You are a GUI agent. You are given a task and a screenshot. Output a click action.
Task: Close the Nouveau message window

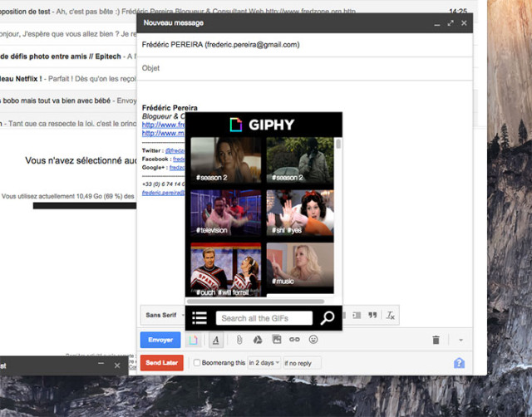pos(464,23)
